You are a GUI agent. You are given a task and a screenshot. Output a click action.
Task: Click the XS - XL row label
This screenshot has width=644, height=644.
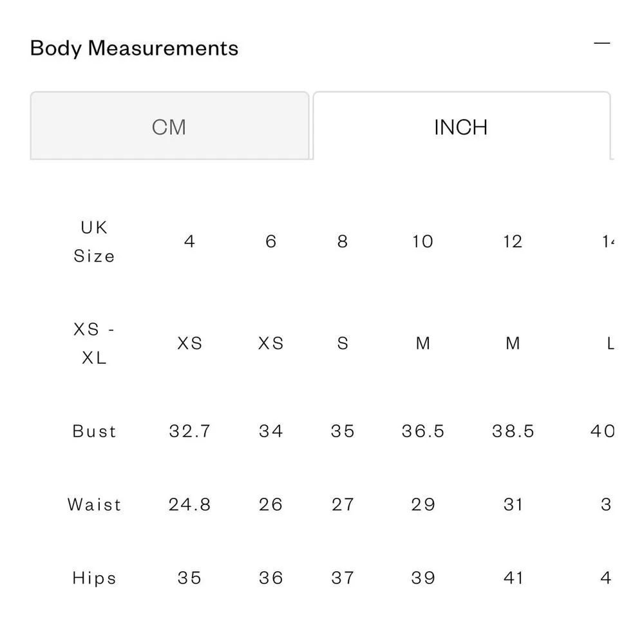(x=94, y=343)
